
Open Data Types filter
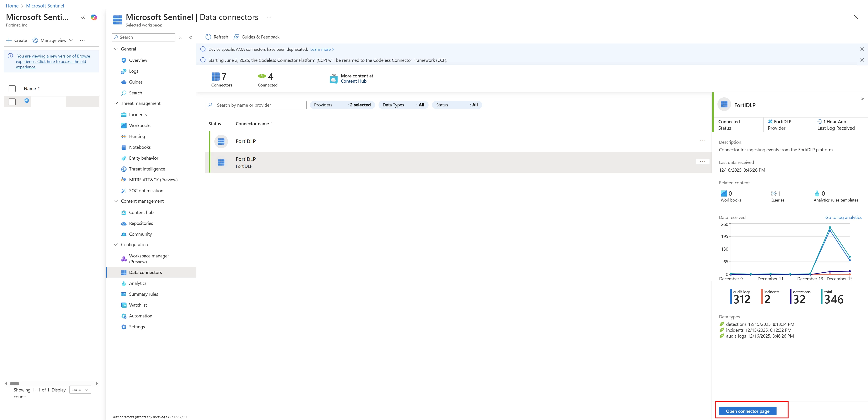tap(403, 105)
